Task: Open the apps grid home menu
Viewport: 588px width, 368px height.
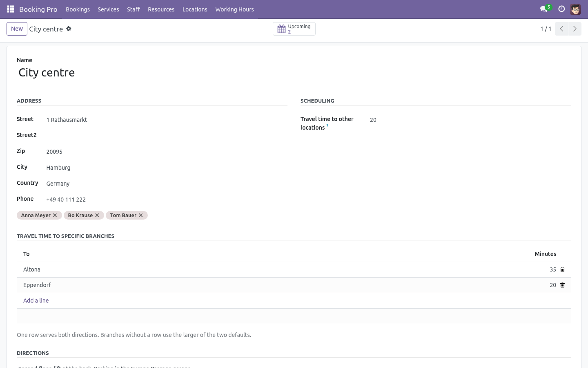Action: point(11,9)
